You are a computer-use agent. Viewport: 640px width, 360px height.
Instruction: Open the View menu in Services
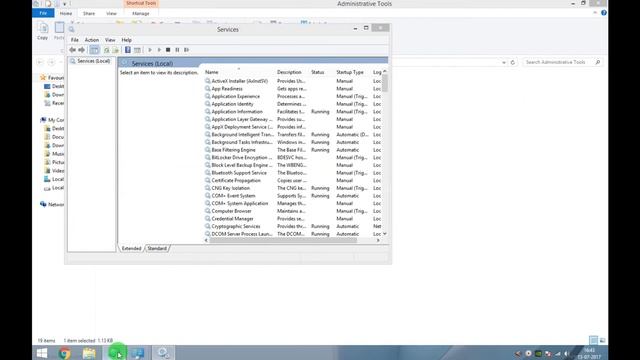(x=110, y=40)
